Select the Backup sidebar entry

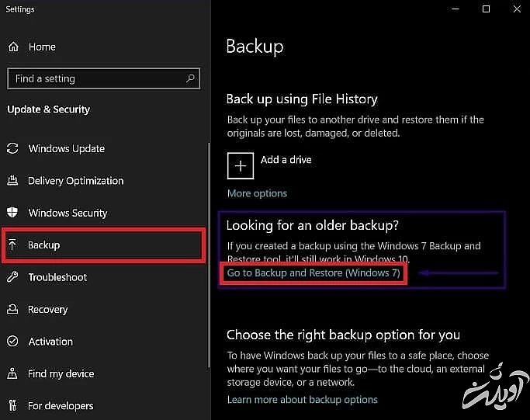tap(103, 245)
